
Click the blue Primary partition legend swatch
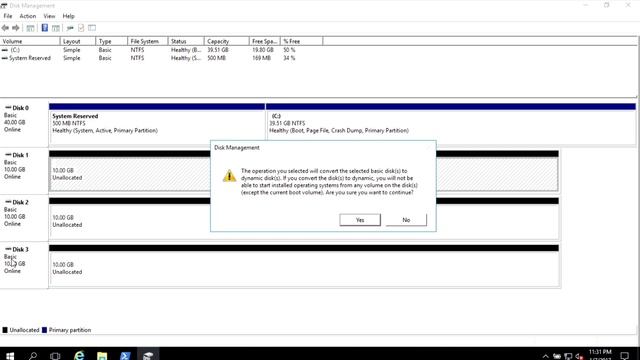(44, 330)
